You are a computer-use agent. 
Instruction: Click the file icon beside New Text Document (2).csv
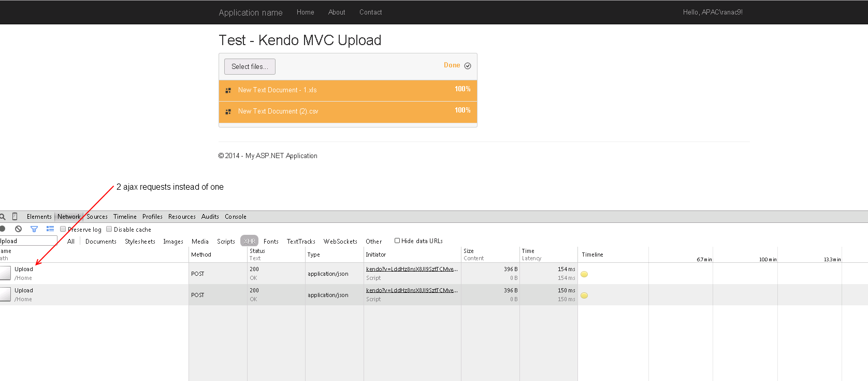(x=228, y=111)
